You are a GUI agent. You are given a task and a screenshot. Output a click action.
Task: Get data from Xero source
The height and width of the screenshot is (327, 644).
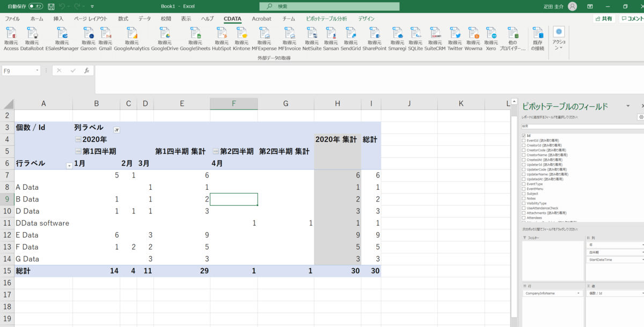coord(491,39)
